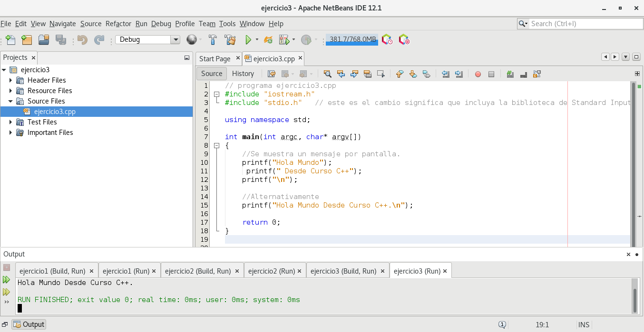The height and width of the screenshot is (332, 644).
Task: Click the Output button in status bar
Action: (x=29, y=324)
